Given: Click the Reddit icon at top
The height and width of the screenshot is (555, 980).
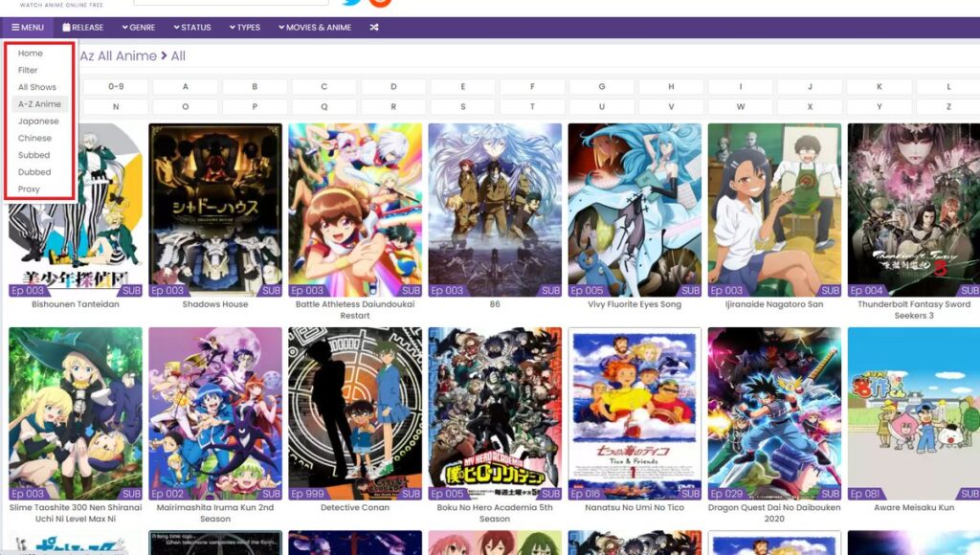Looking at the screenshot, I should [380, 3].
